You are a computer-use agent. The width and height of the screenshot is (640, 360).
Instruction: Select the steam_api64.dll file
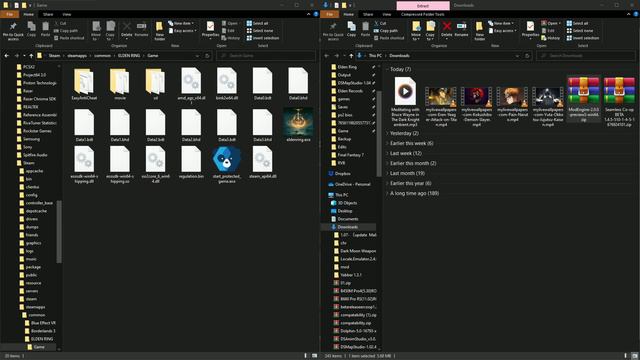coord(262,163)
